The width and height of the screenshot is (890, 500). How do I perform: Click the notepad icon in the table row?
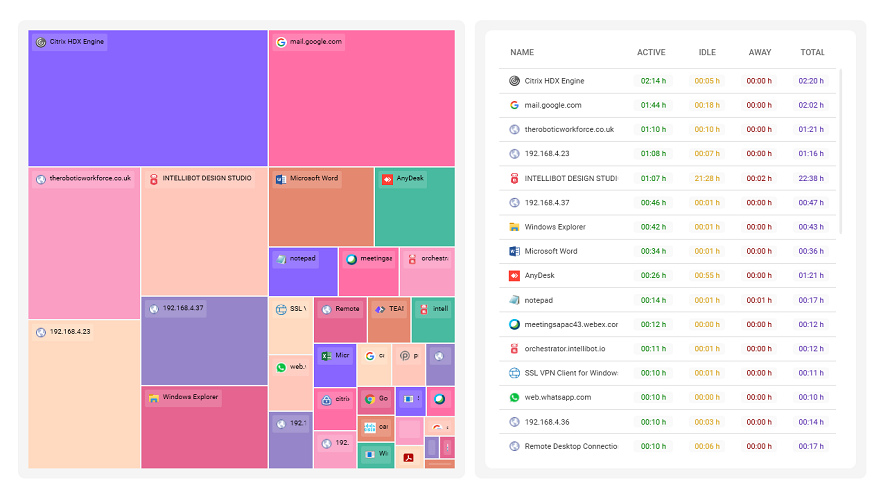[514, 300]
